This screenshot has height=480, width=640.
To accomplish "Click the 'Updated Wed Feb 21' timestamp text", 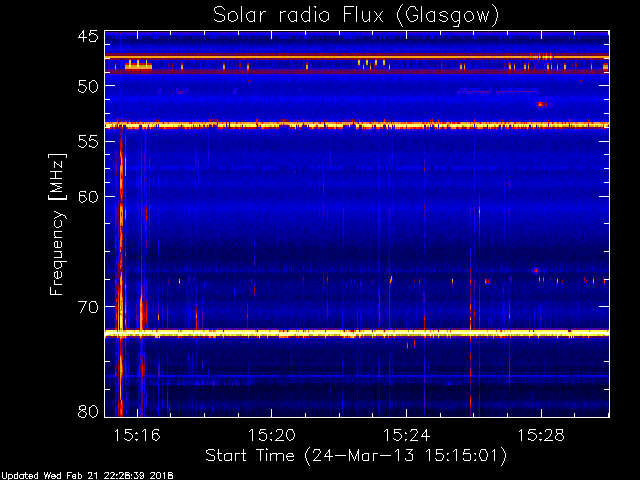I will (x=87, y=476).
